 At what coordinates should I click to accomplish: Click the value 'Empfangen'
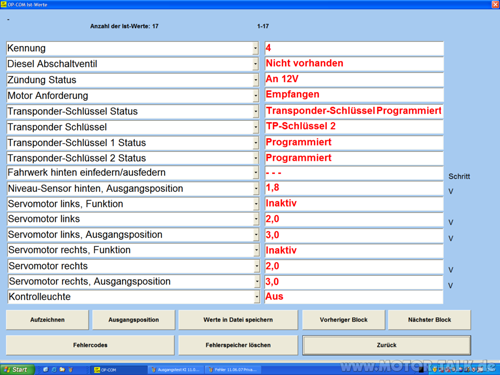pyautogui.click(x=354, y=95)
